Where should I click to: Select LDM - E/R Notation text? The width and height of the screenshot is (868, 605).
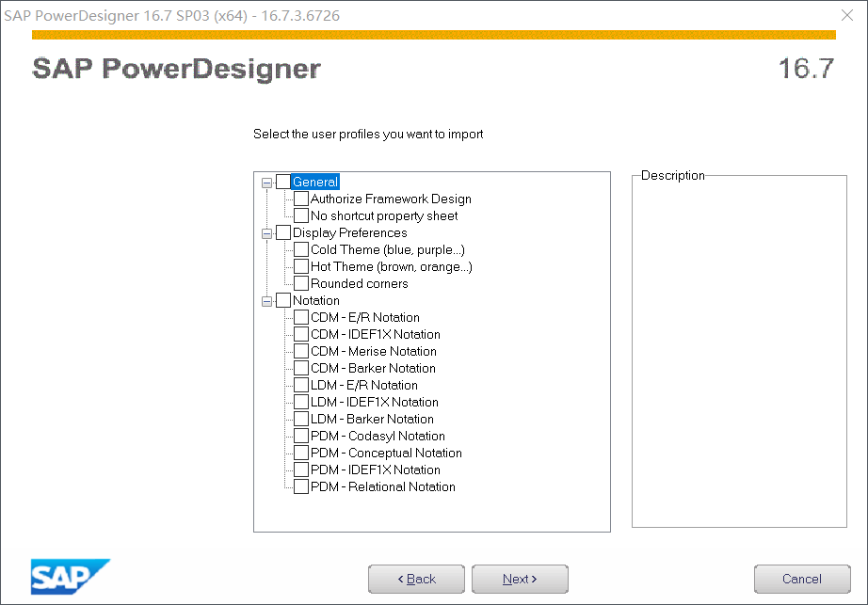(363, 385)
